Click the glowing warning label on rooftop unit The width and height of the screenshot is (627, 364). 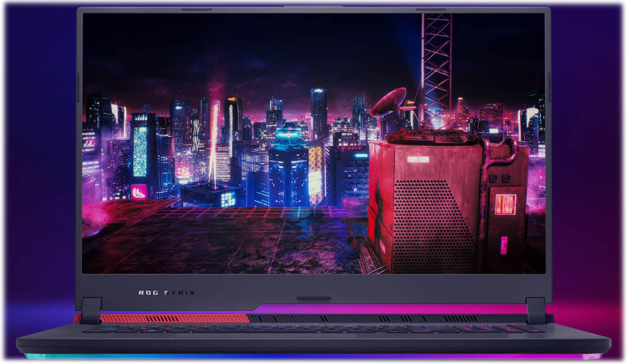tap(505, 204)
